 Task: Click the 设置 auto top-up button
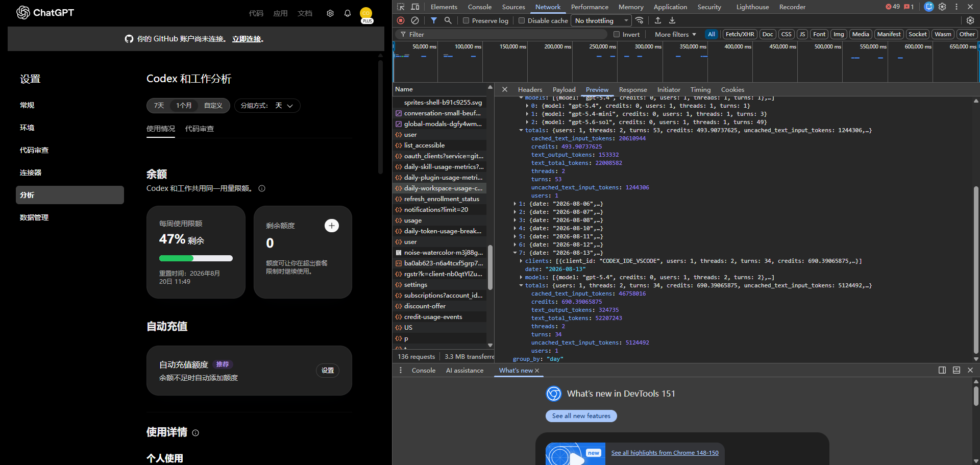328,371
